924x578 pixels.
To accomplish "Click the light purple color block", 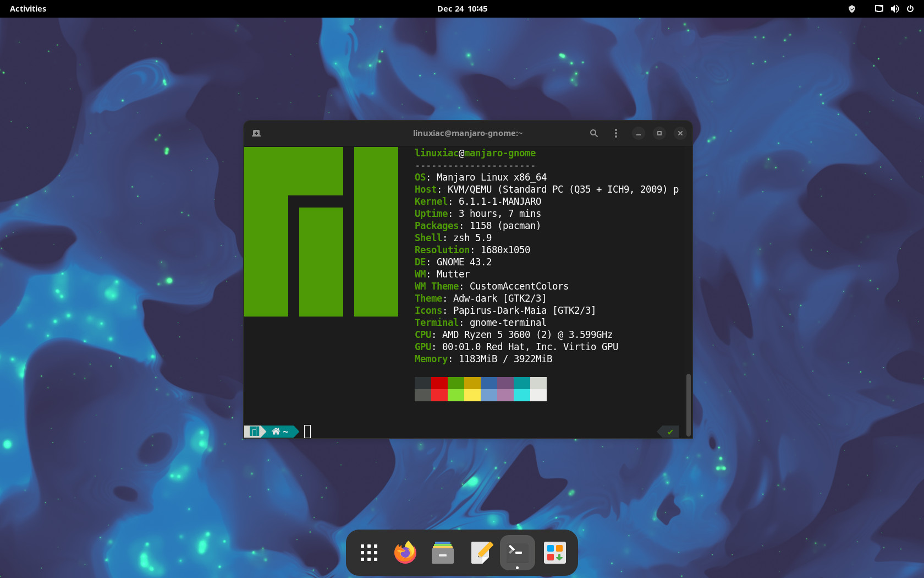I will [505, 395].
